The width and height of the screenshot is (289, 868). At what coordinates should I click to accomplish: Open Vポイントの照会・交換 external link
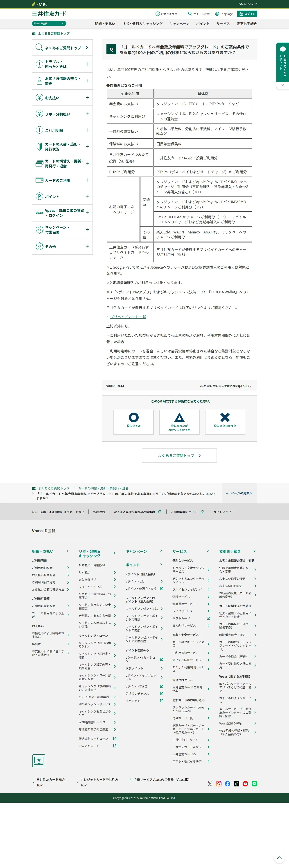(144, 589)
